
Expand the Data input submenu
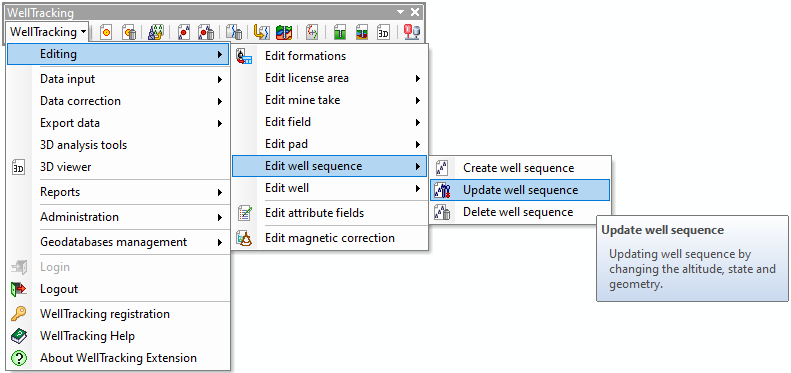click(x=118, y=79)
